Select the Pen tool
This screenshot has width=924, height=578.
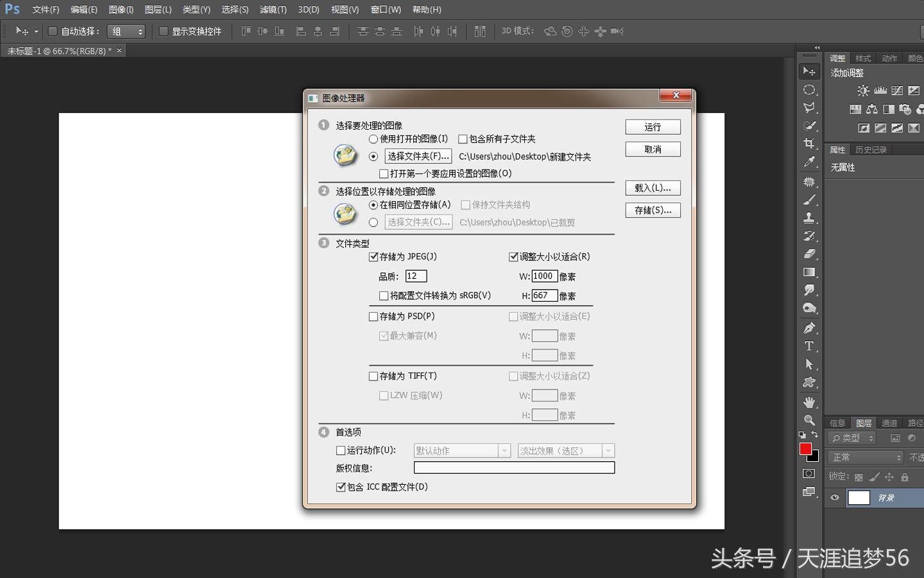point(809,328)
